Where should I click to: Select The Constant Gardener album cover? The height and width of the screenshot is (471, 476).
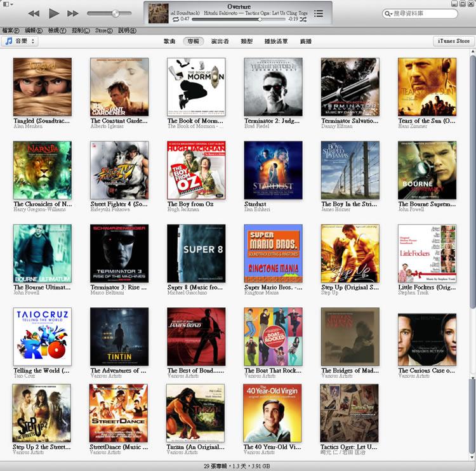(x=119, y=87)
